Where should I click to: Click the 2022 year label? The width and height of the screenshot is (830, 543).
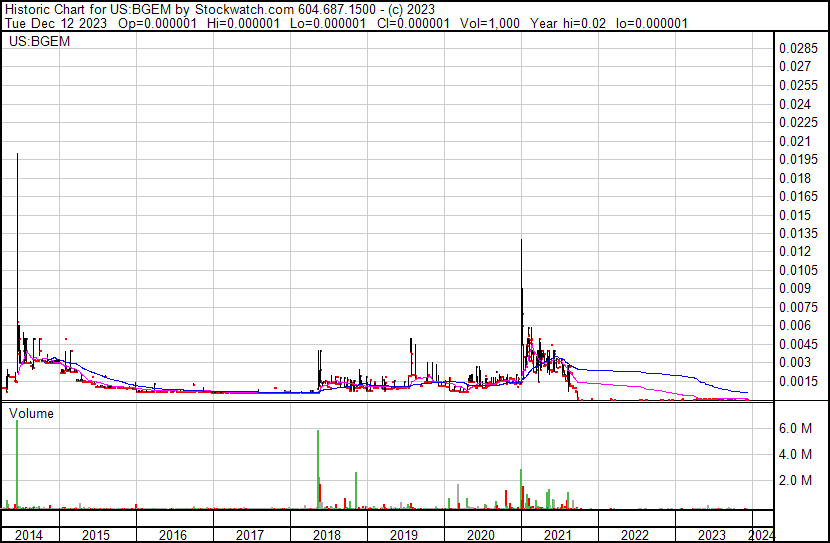coord(635,535)
